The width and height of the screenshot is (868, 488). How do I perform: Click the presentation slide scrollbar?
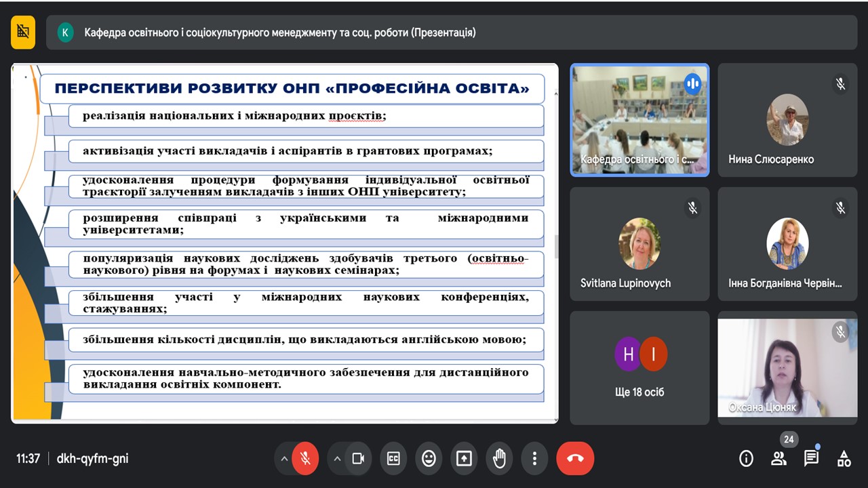click(x=556, y=247)
